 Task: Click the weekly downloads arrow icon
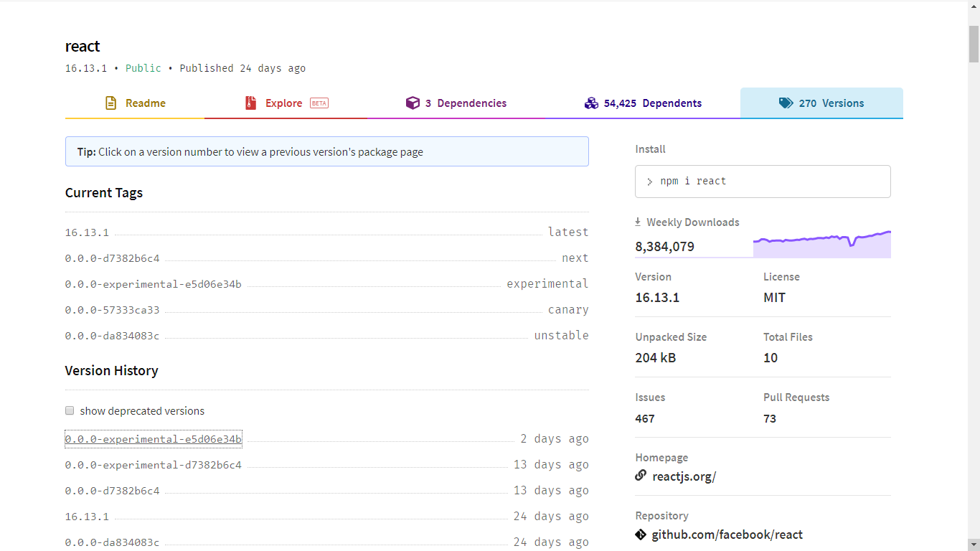(x=638, y=222)
